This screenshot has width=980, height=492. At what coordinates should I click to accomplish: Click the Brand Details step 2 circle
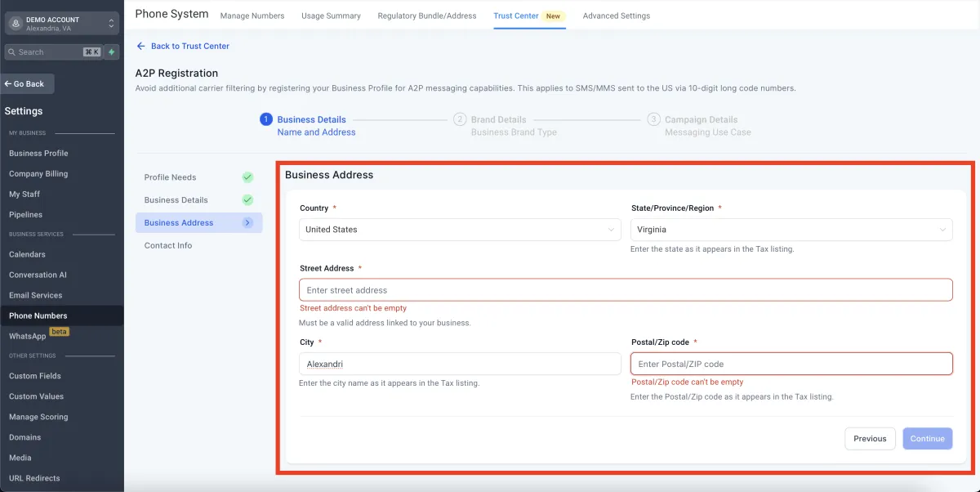tap(460, 119)
